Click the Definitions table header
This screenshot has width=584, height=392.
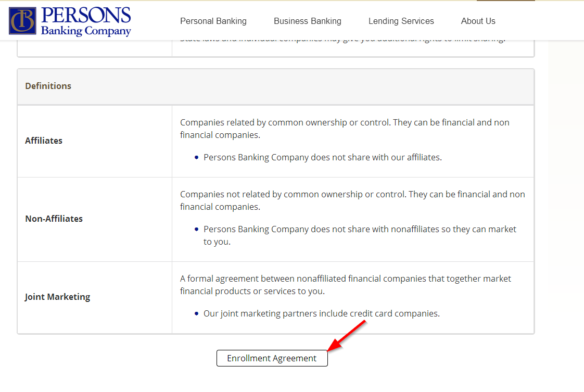pos(276,86)
